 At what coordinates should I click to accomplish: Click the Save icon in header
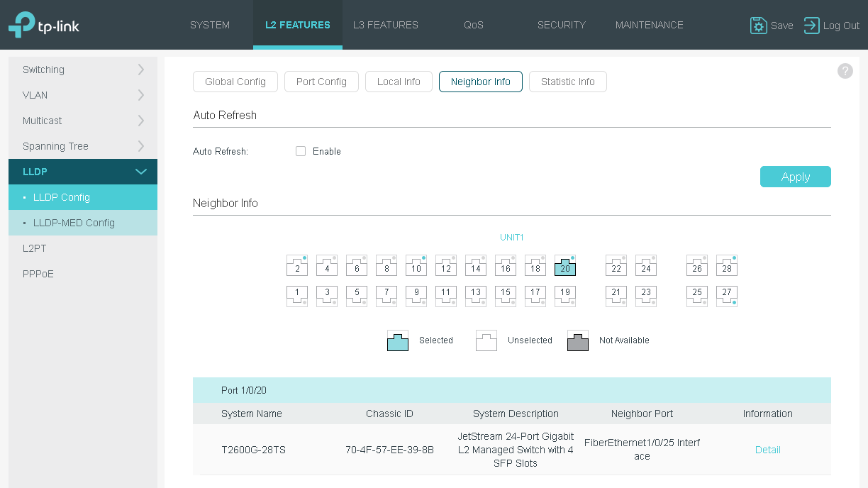[x=758, y=26]
